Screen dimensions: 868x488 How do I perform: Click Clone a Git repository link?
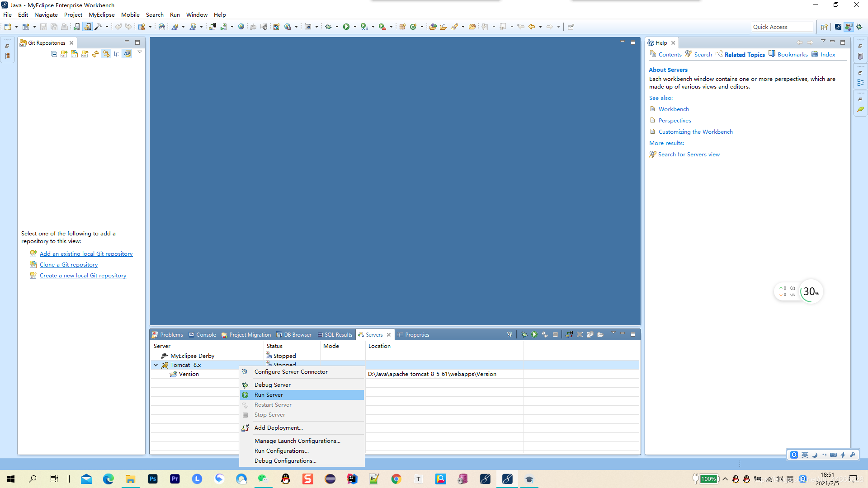(69, 264)
